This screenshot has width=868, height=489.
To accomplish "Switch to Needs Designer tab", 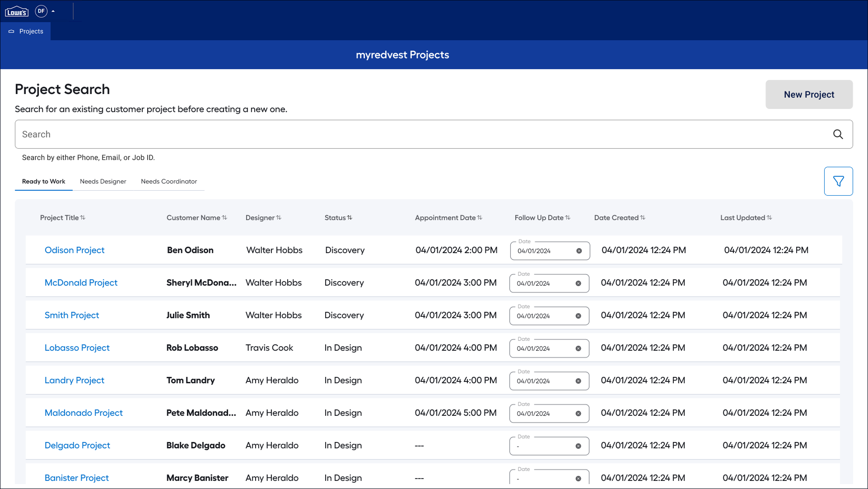I will point(103,182).
